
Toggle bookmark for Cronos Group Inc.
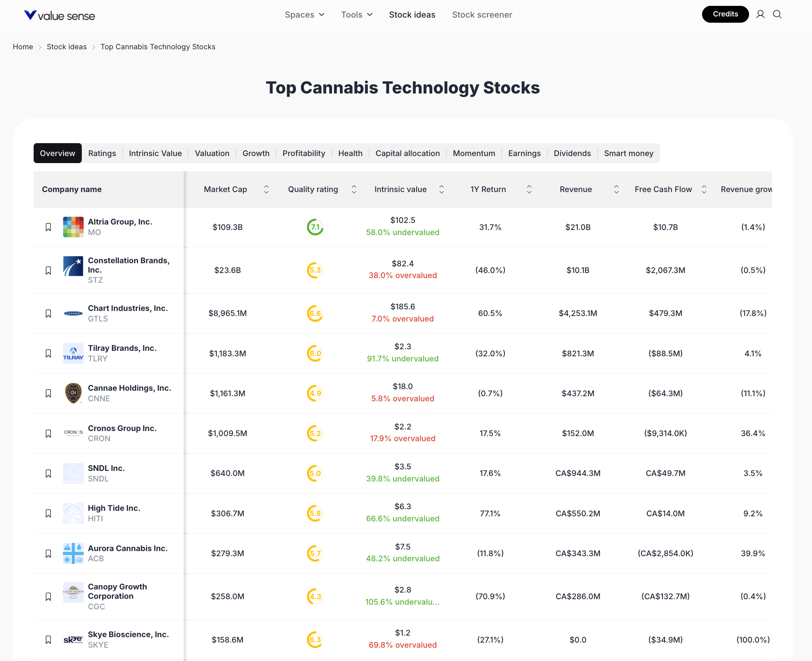click(48, 433)
